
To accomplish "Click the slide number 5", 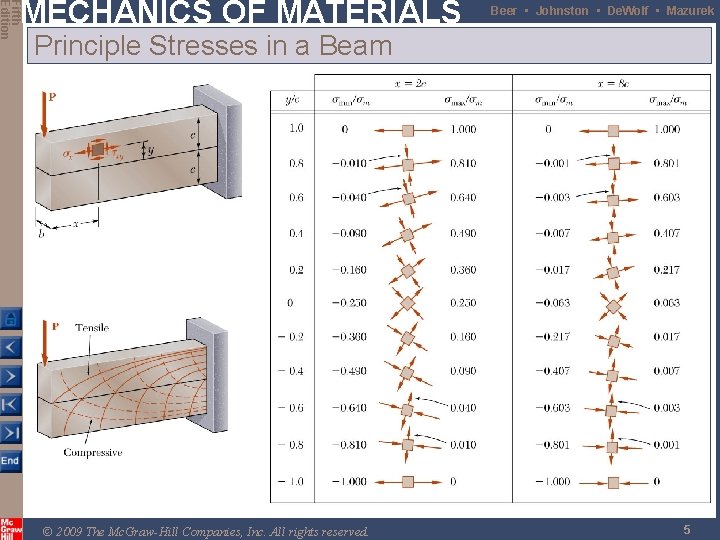I will 687,529.
